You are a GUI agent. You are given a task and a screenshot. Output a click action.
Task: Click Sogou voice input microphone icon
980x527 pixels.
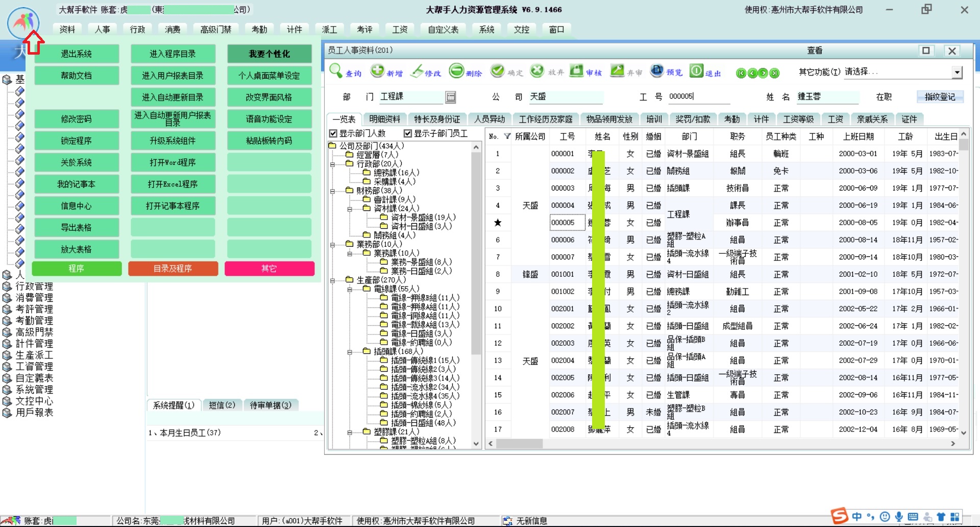click(899, 517)
